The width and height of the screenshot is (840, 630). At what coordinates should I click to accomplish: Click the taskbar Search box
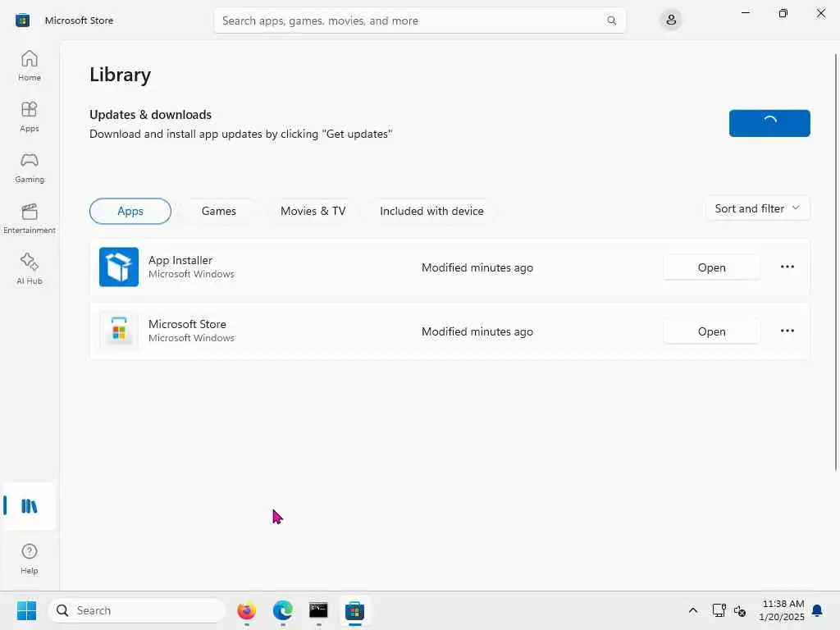[x=137, y=610]
